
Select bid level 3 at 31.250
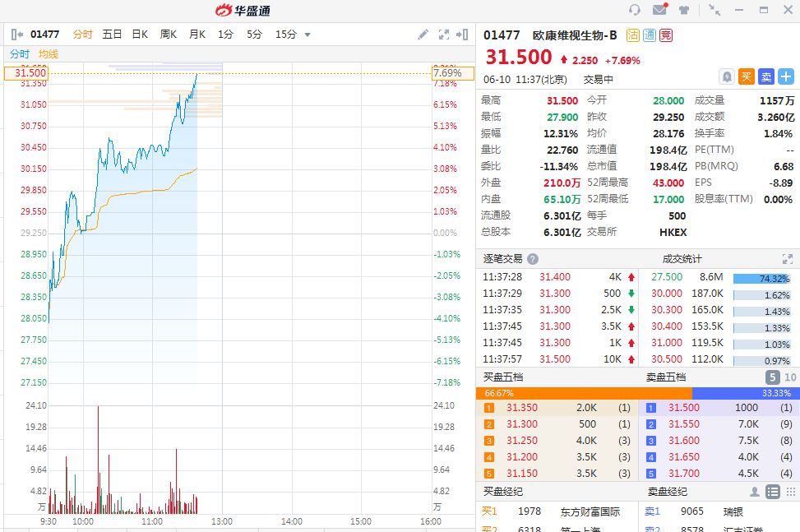pyautogui.click(x=557, y=441)
